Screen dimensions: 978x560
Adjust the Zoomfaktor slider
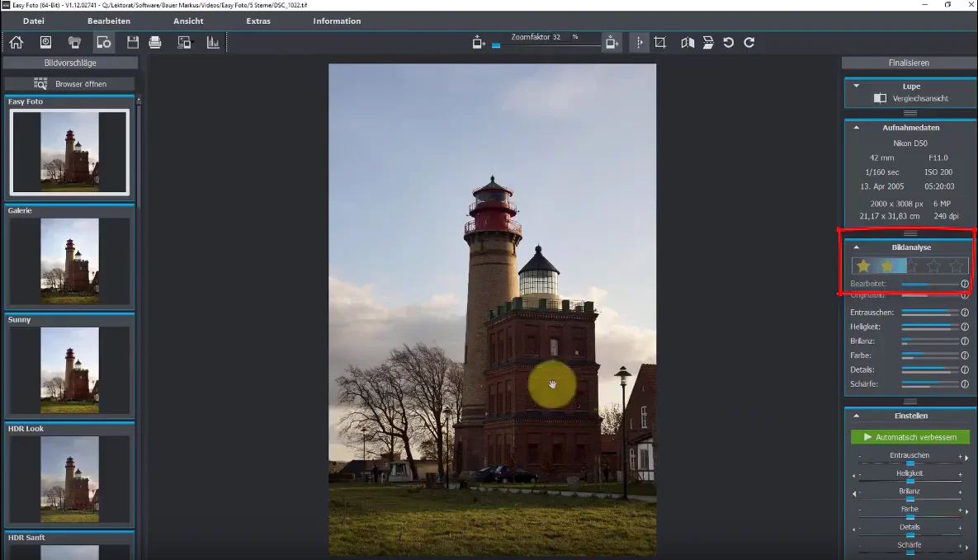[548, 45]
